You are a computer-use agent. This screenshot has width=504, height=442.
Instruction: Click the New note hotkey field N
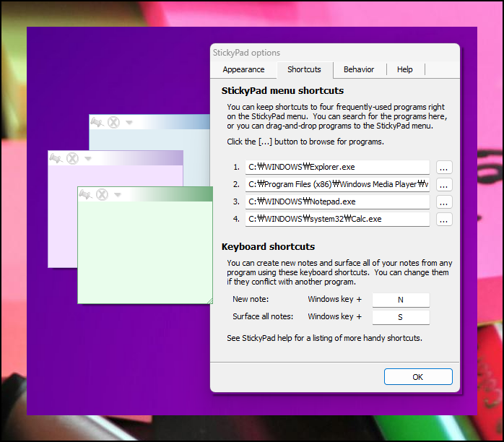[401, 300]
